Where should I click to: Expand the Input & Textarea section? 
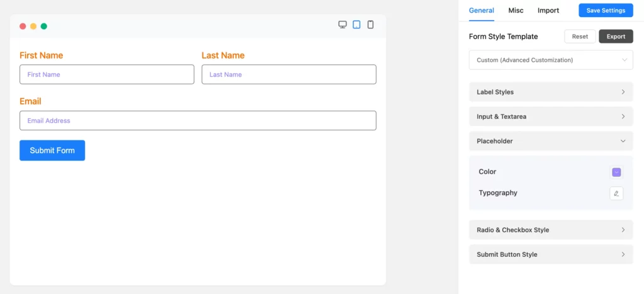[x=551, y=116]
